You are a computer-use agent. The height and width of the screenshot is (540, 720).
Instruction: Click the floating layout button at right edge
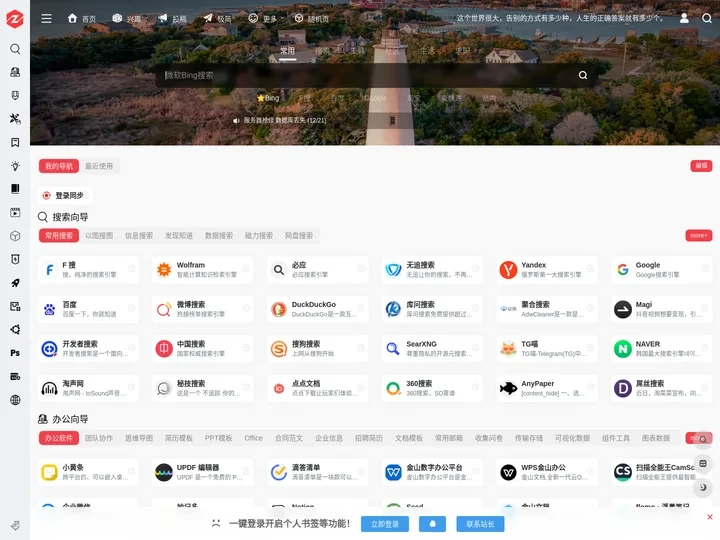coord(703,463)
